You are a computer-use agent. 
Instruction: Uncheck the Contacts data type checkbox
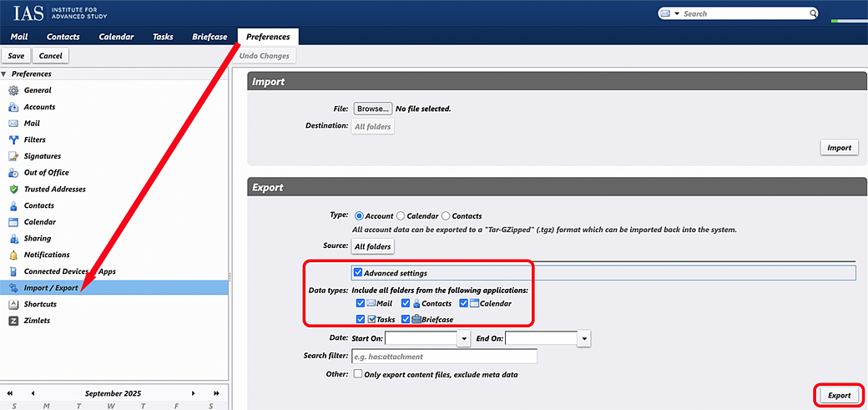tap(406, 303)
